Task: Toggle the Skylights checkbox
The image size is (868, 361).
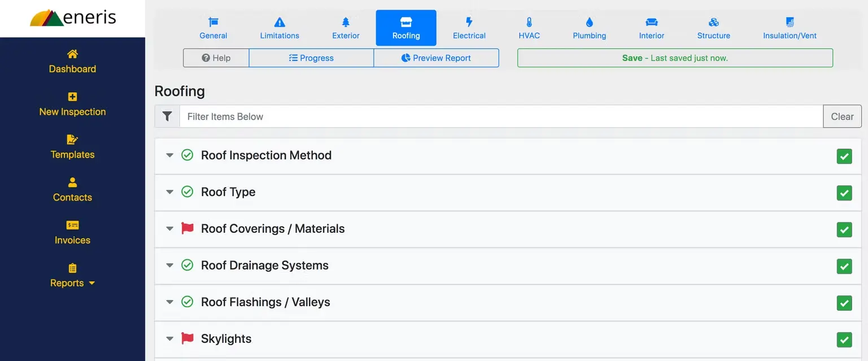Action: [844, 340]
